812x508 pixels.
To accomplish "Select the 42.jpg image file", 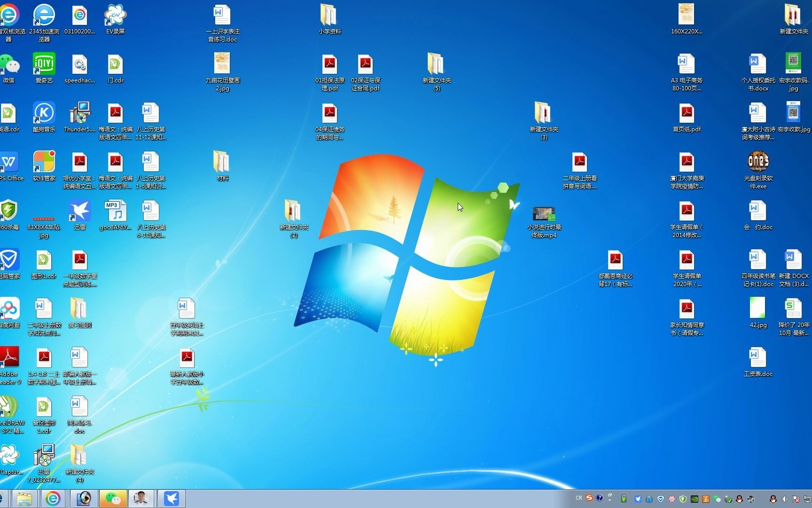I will click(758, 313).
